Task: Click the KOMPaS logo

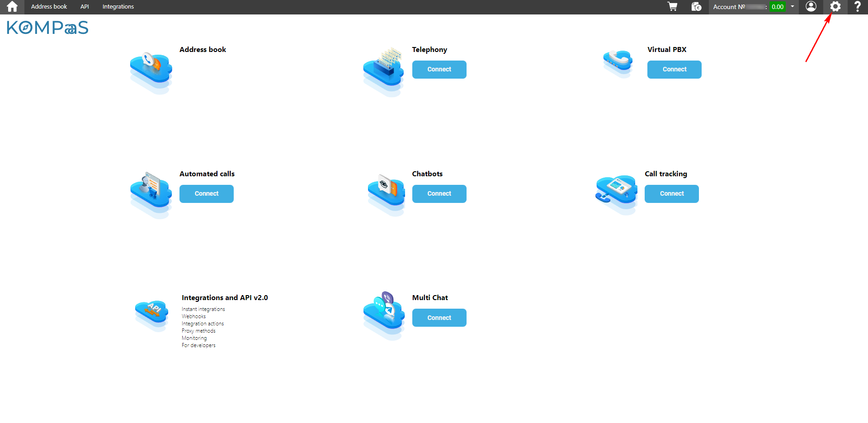Action: pos(47,28)
